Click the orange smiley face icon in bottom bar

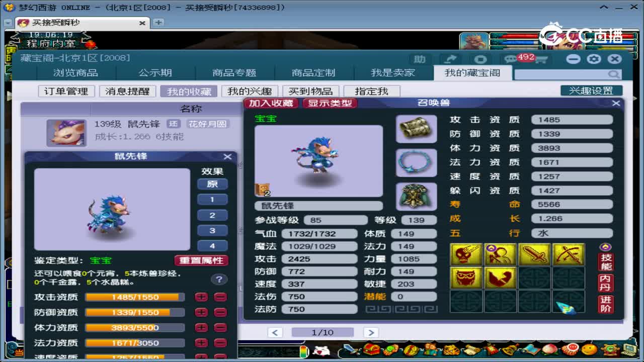coord(590,349)
